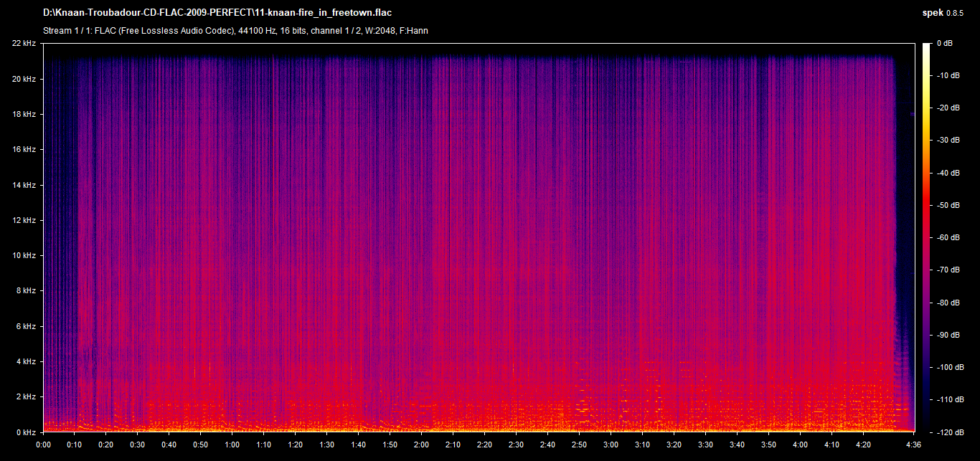Click the -60 dB label on the scale
The image size is (980, 461).
947,238
